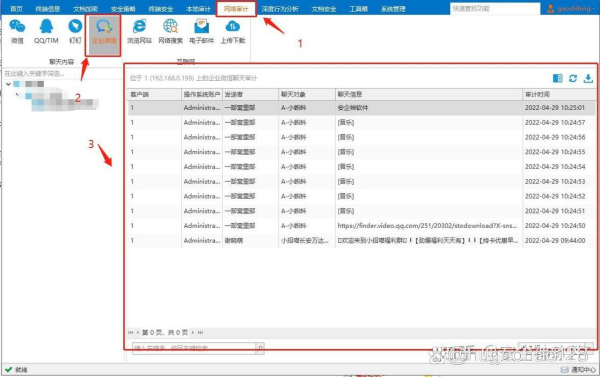Screen dimensions: 600x377
Task: Open the QQ/TIM chat audit
Action: click(x=46, y=31)
